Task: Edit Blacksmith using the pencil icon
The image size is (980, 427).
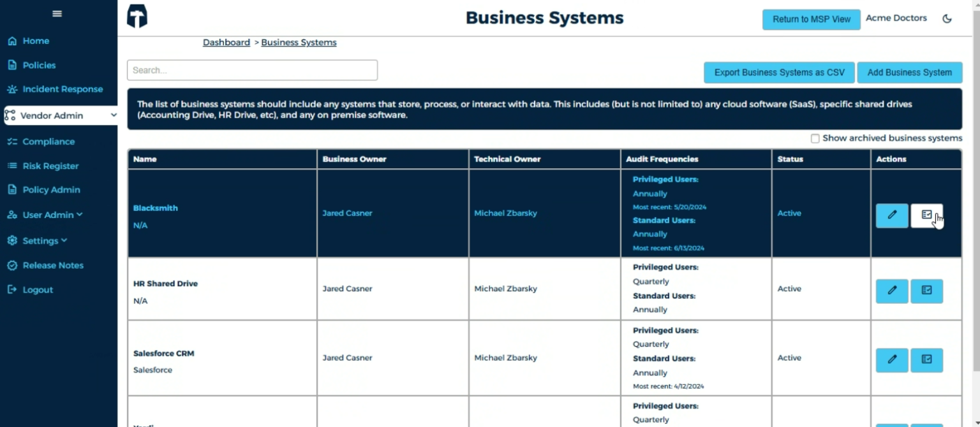Action: click(891, 215)
